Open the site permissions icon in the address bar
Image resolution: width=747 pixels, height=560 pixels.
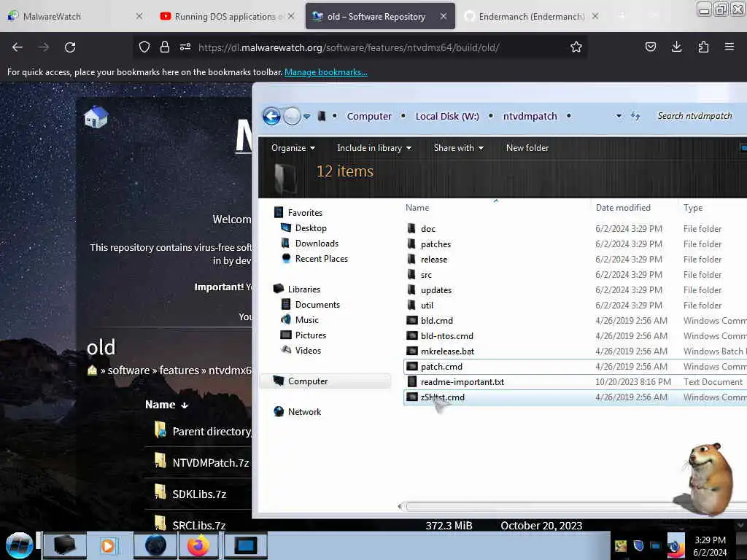click(185, 47)
